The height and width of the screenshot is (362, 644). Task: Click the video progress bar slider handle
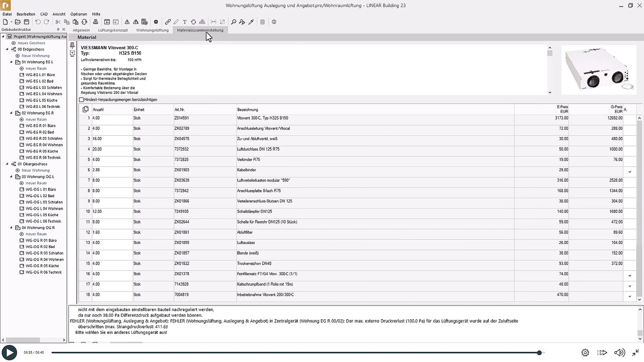(x=539, y=353)
